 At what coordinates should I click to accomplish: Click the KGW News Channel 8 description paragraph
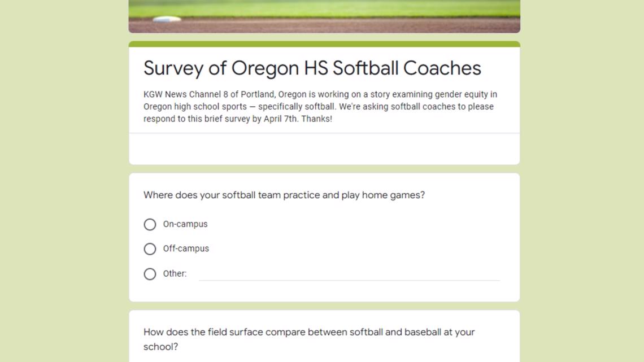(x=320, y=106)
